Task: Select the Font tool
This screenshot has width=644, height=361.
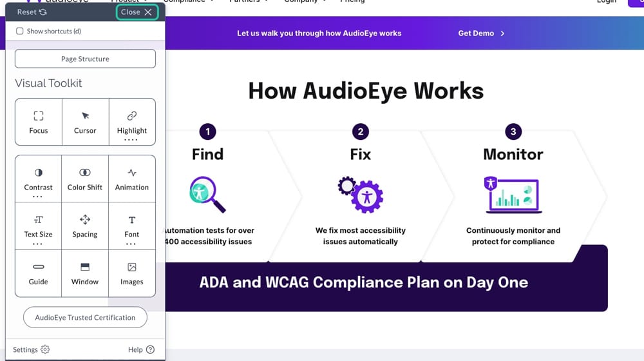Action: click(132, 226)
